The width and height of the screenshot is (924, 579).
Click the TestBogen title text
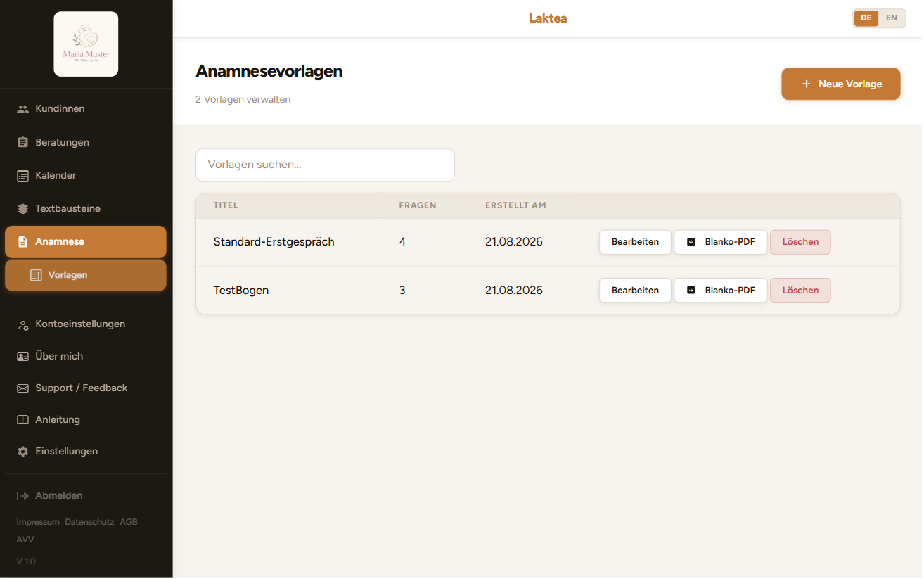[241, 291]
